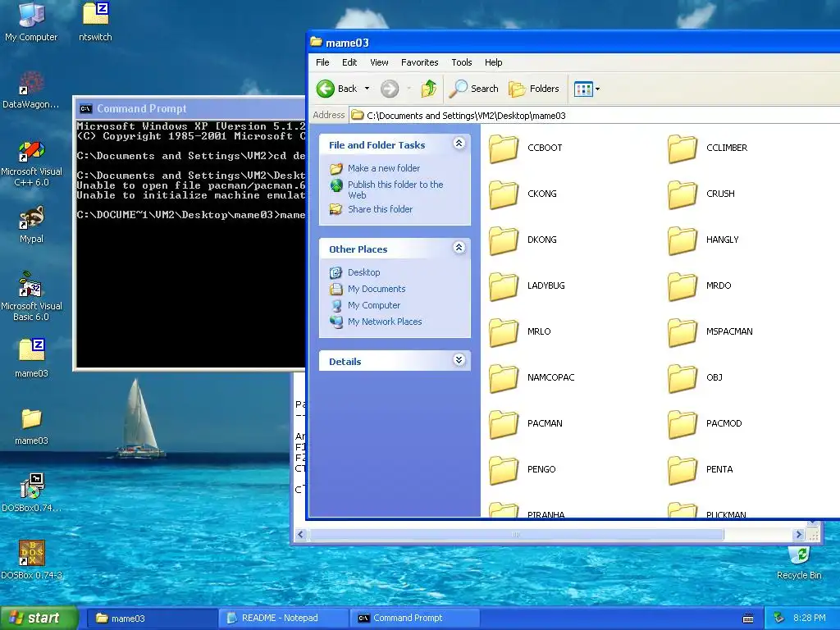Go back with the Back arrow button

(336, 89)
